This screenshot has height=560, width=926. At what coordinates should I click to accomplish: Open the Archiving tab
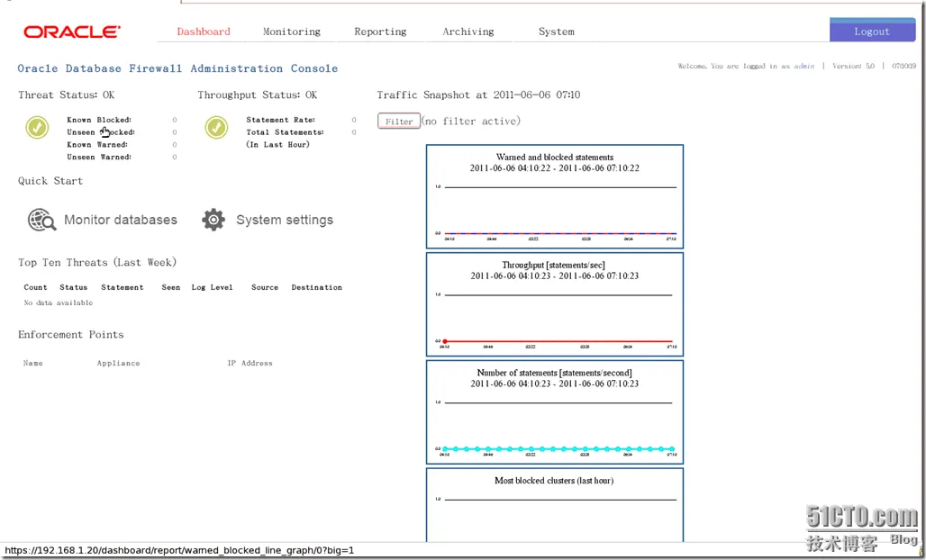click(x=468, y=32)
